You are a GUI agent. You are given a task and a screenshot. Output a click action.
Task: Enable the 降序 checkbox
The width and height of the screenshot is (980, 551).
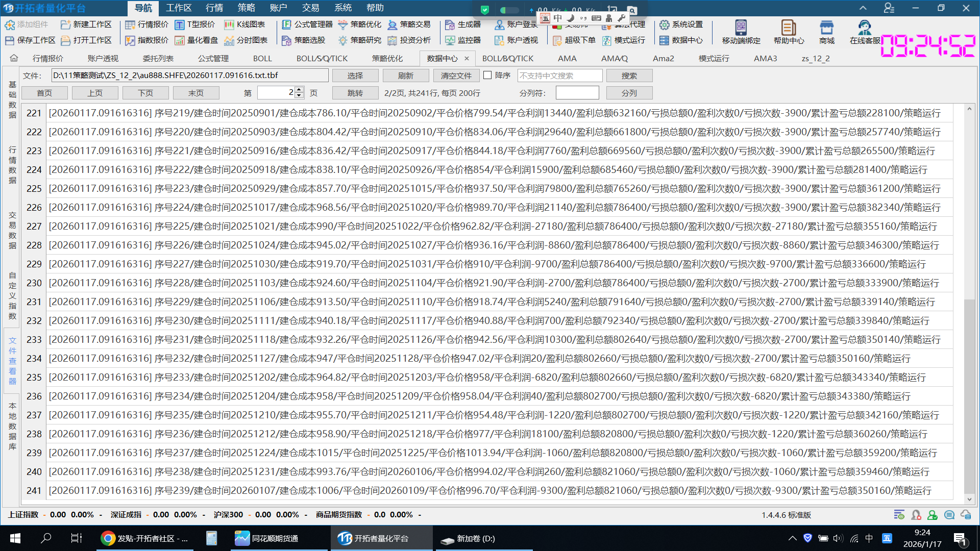click(487, 76)
